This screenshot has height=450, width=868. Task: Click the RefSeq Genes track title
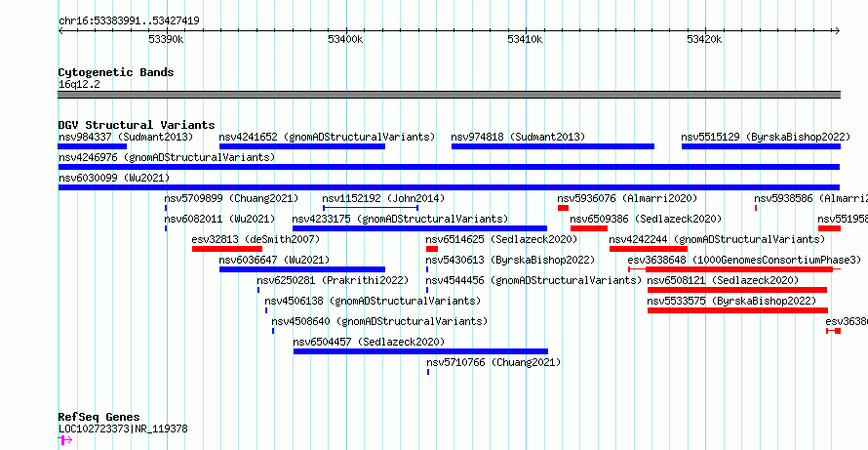click(x=99, y=417)
